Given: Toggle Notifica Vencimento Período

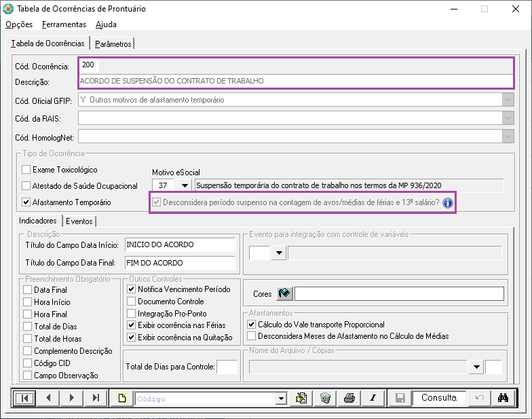Looking at the screenshot, I should pos(132,289).
